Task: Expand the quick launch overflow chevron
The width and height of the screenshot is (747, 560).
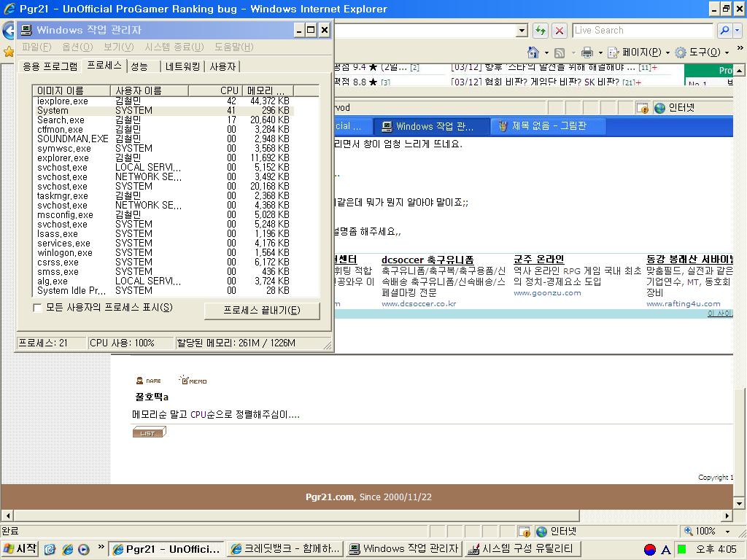Action: [x=101, y=547]
